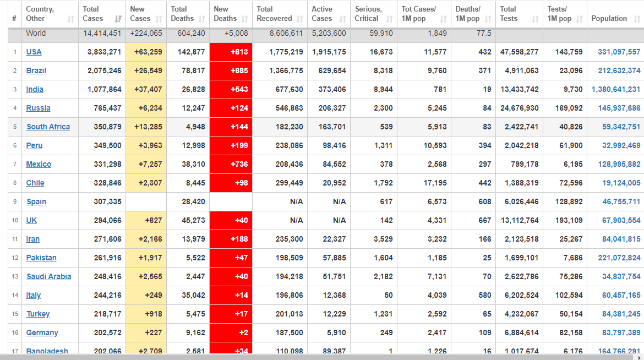Click India new cases cell +37,407

click(x=146, y=90)
